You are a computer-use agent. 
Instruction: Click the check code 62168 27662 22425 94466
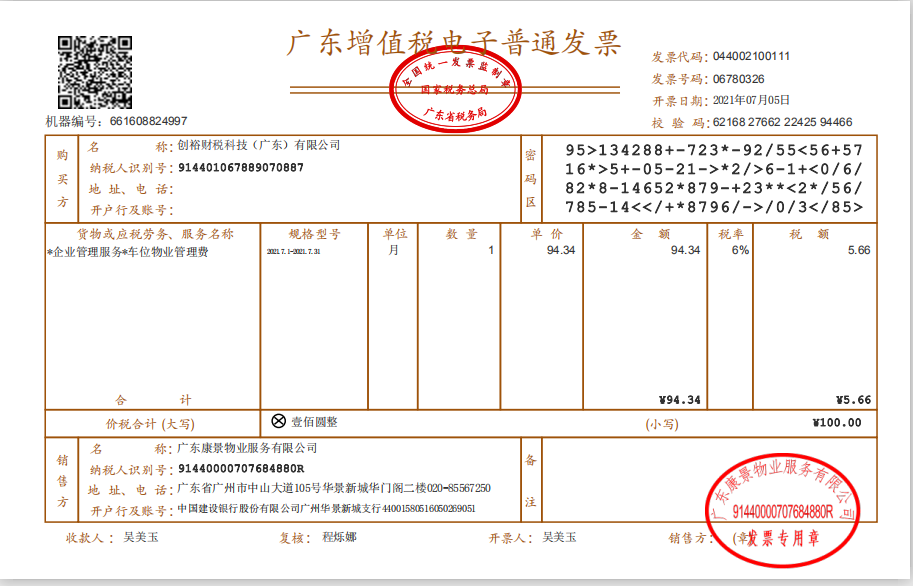pyautogui.click(x=782, y=122)
